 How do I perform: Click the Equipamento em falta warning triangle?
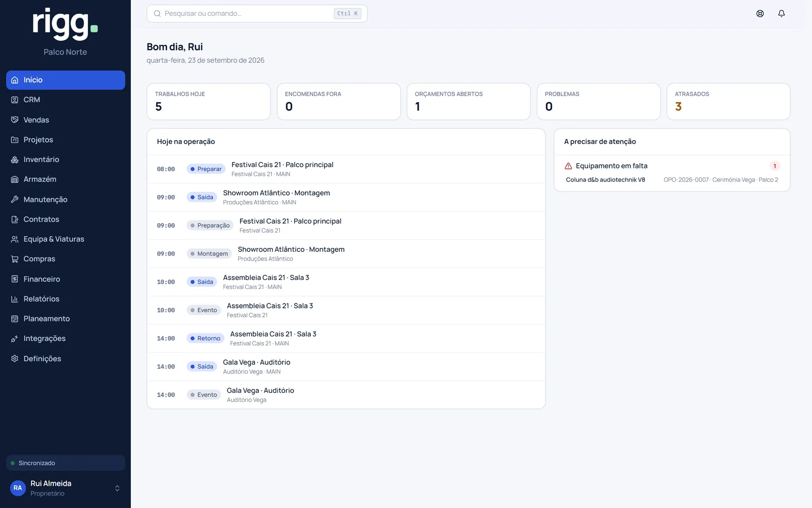[568, 166]
